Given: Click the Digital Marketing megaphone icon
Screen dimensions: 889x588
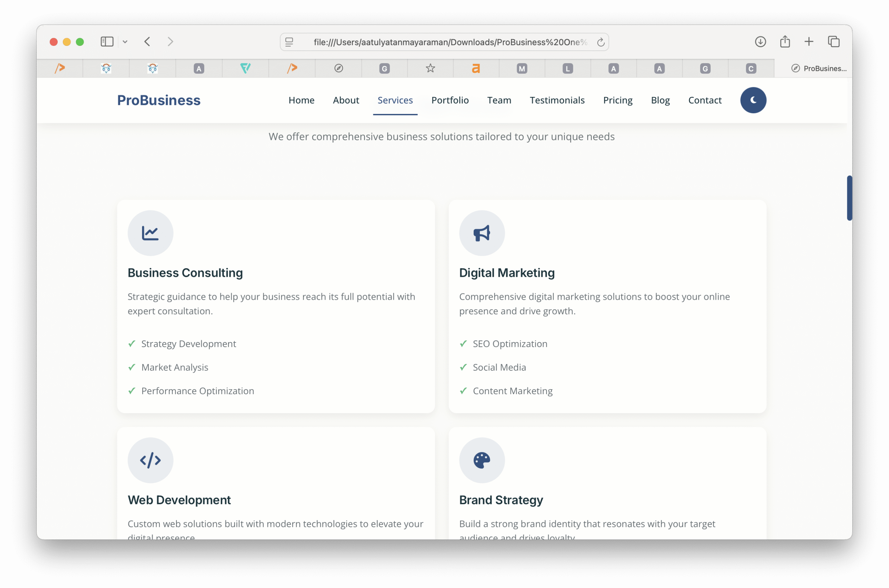Looking at the screenshot, I should 482,233.
